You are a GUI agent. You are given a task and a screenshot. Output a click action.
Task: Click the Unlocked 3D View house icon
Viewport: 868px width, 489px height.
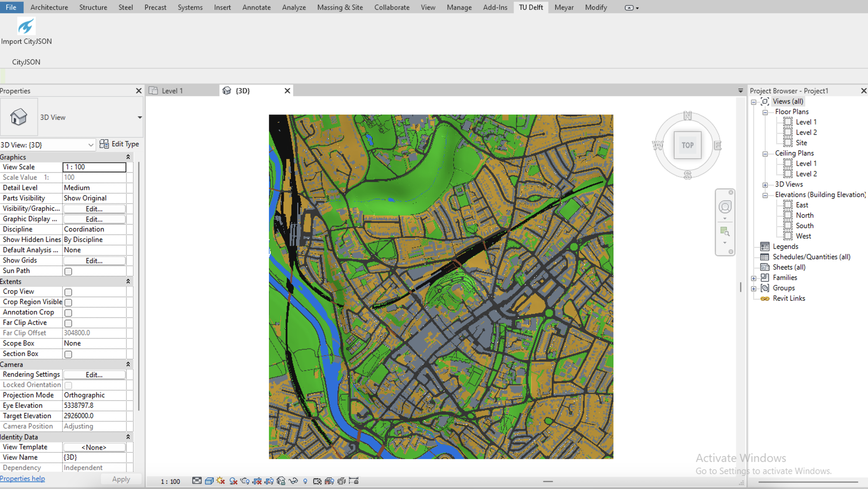tap(281, 481)
